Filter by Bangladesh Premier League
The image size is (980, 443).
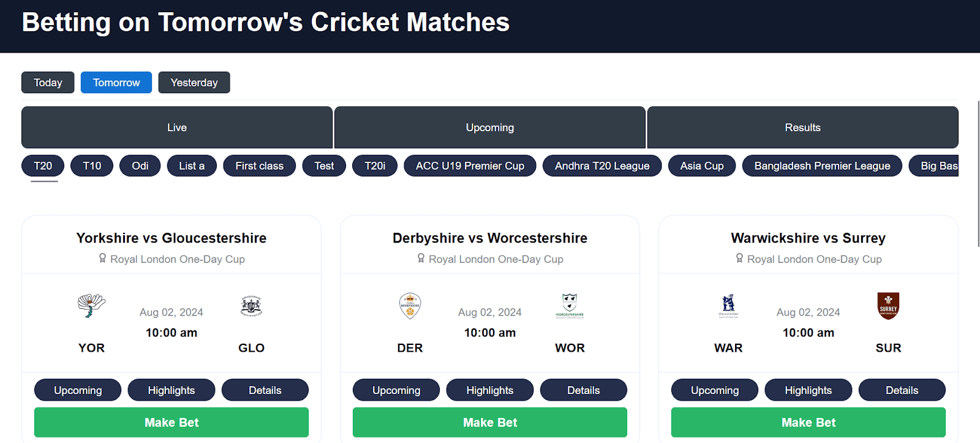point(822,166)
